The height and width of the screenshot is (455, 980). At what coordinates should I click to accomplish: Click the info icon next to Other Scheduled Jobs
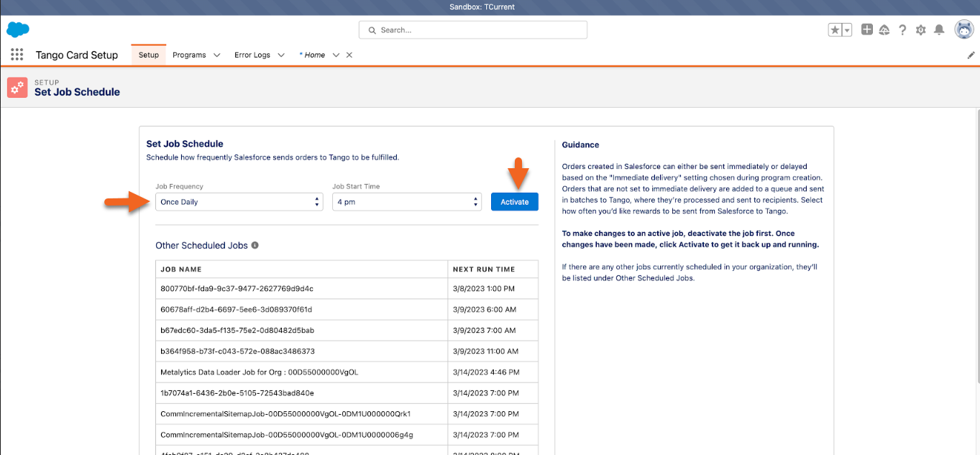tap(255, 245)
